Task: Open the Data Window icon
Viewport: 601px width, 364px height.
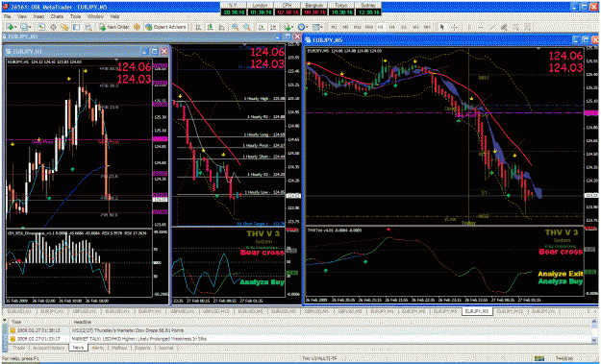Action: [53, 27]
